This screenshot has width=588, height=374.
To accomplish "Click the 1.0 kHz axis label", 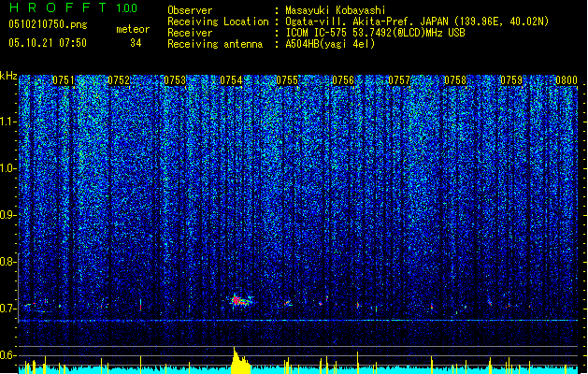I will click(8, 168).
